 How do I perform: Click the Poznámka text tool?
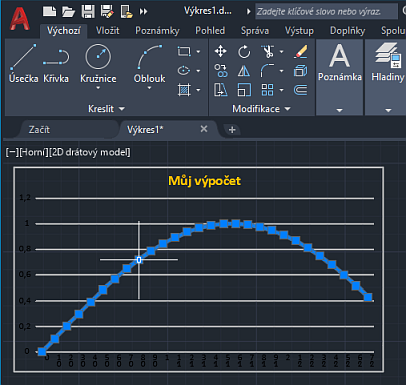click(x=339, y=62)
